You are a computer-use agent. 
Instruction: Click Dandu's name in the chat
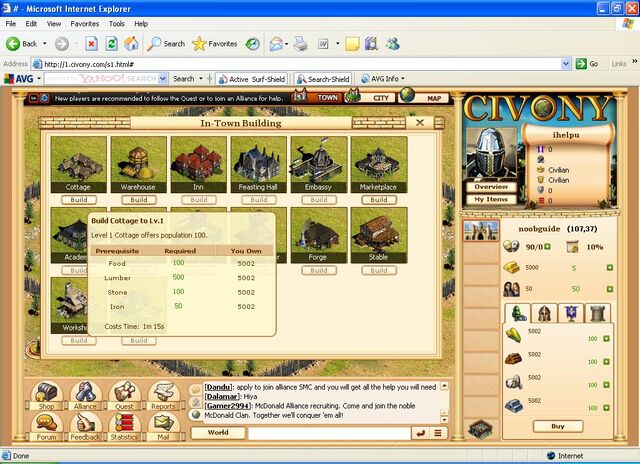pyautogui.click(x=218, y=387)
